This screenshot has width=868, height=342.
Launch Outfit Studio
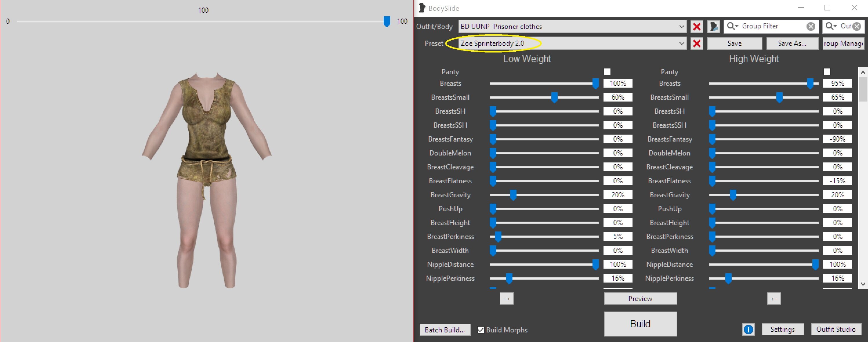point(836,329)
